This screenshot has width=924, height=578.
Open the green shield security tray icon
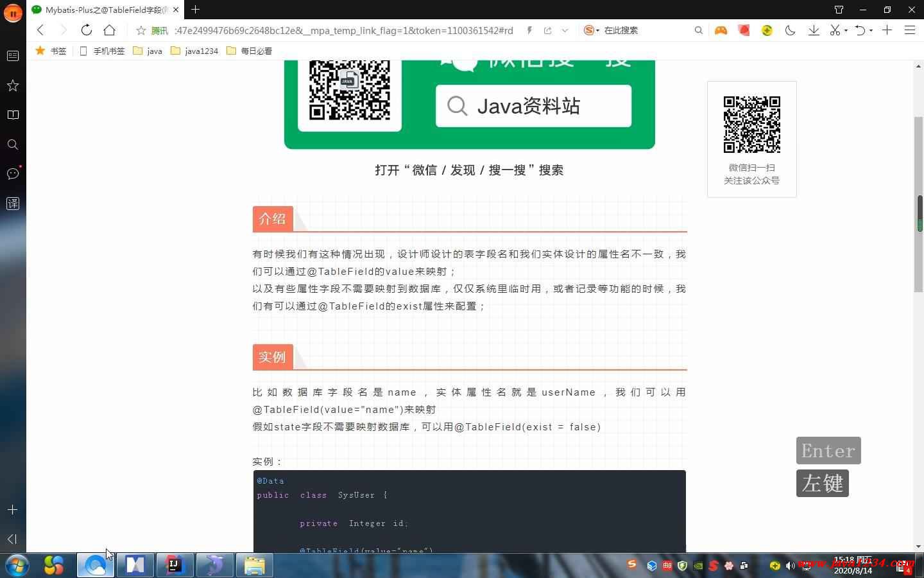(x=683, y=566)
